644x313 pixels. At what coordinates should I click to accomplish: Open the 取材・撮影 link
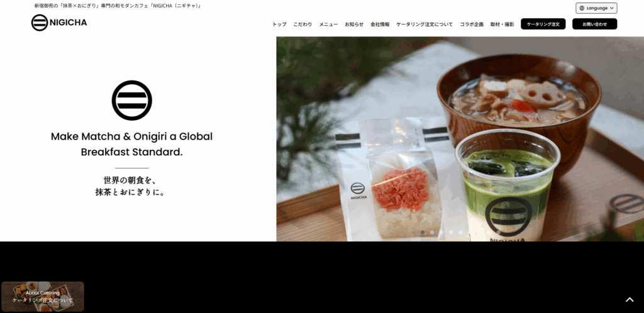point(502,25)
